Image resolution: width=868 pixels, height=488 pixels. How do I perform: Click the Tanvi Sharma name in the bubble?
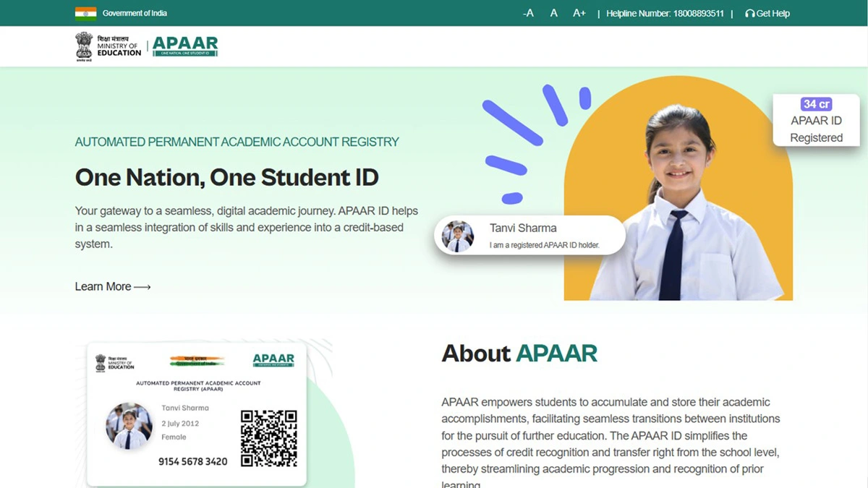523,228
